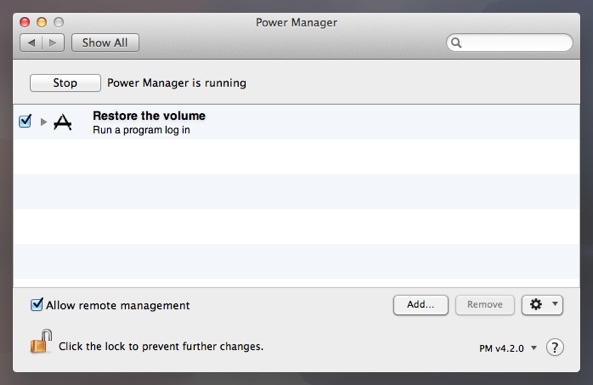
Task: Expand the Restore the volume event details
Action: coord(43,122)
